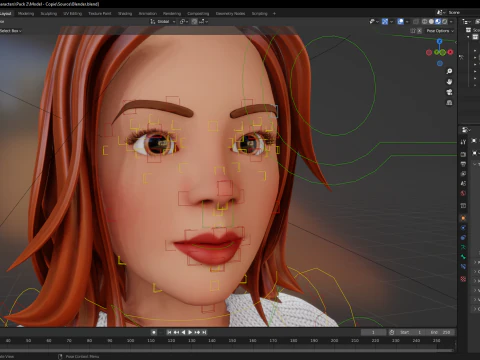This screenshot has width=480, height=360.
Task: Click the current frame number field
Action: [x=373, y=332]
